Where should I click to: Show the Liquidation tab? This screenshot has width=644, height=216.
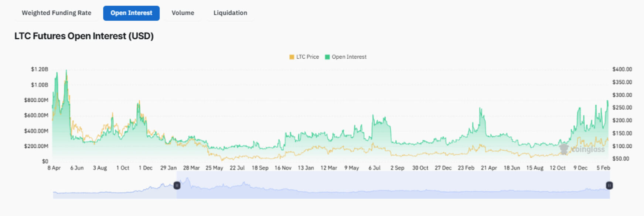(230, 13)
